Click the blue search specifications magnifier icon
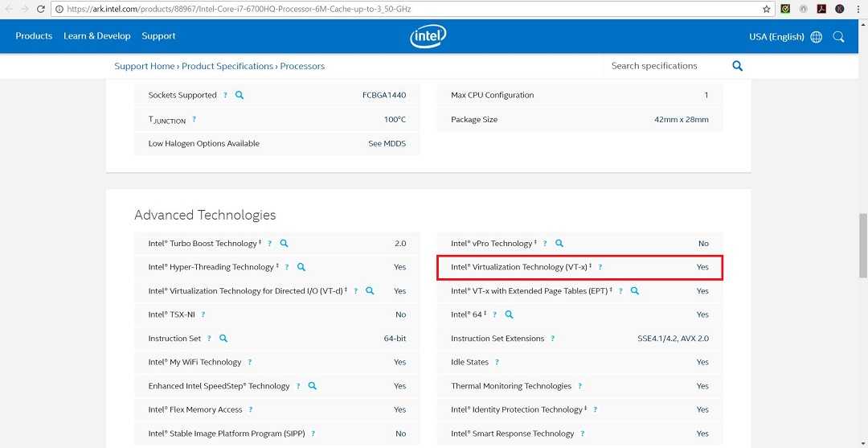This screenshot has height=448, width=868. coord(737,66)
